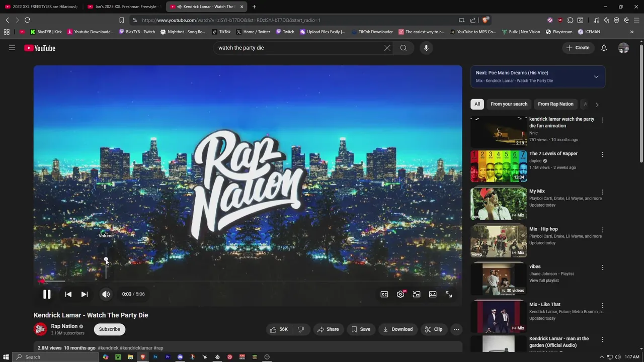Show more filter chips with right arrow
644x362 pixels.
(x=597, y=105)
